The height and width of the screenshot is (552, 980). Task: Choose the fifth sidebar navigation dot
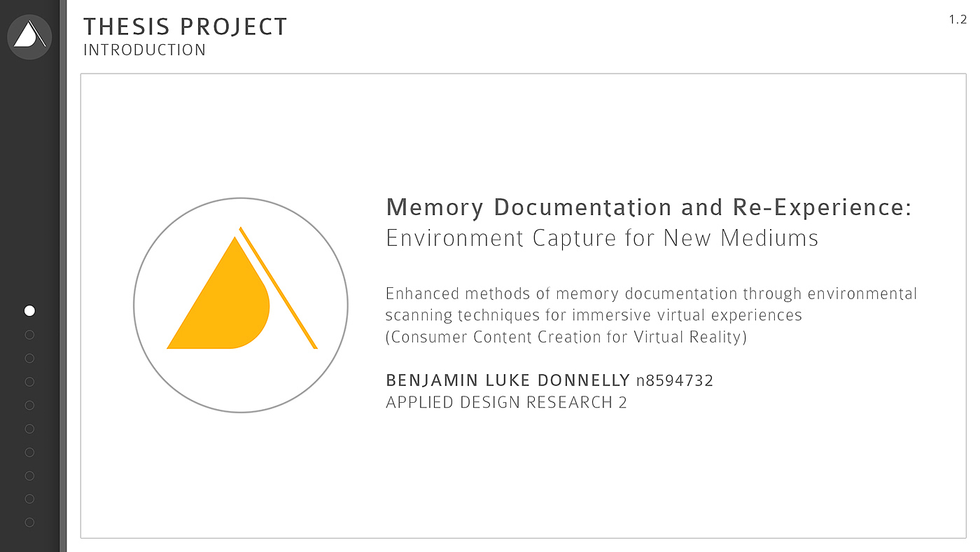pos(29,405)
